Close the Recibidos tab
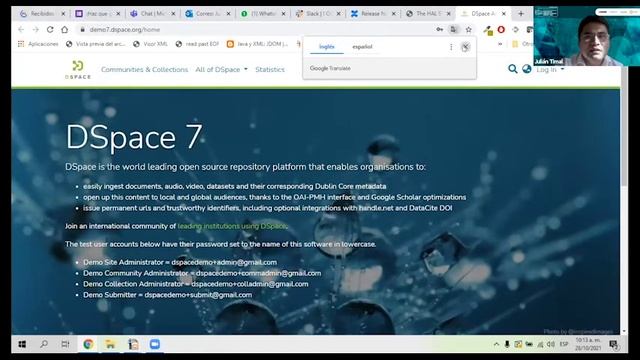The width and height of the screenshot is (640, 360). pyautogui.click(x=63, y=13)
